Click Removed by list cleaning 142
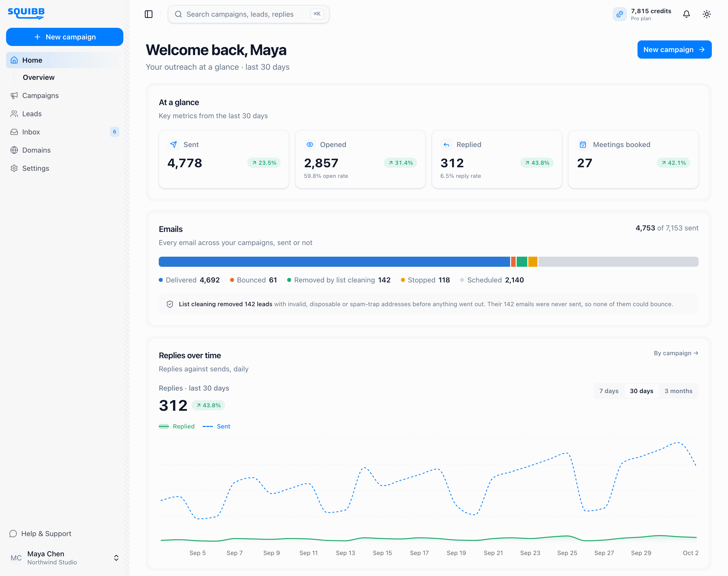The width and height of the screenshot is (728, 576). click(338, 280)
